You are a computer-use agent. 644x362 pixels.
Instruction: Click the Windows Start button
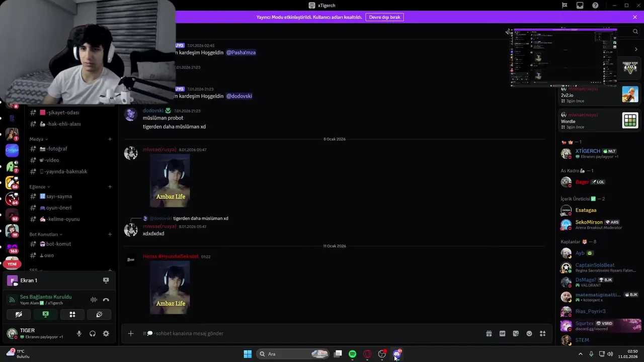pyautogui.click(x=248, y=354)
